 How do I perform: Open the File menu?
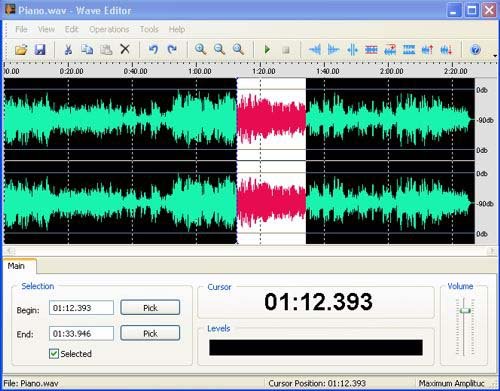point(21,29)
